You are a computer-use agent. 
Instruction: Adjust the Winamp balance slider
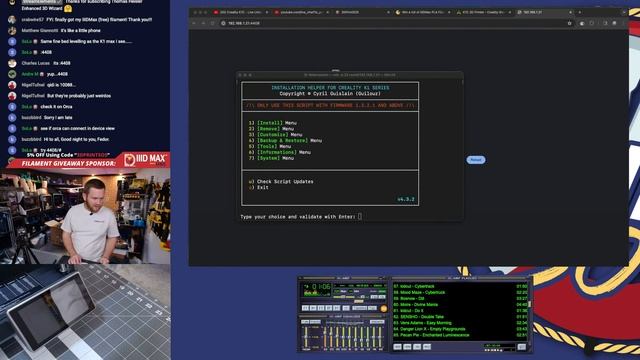click(363, 297)
